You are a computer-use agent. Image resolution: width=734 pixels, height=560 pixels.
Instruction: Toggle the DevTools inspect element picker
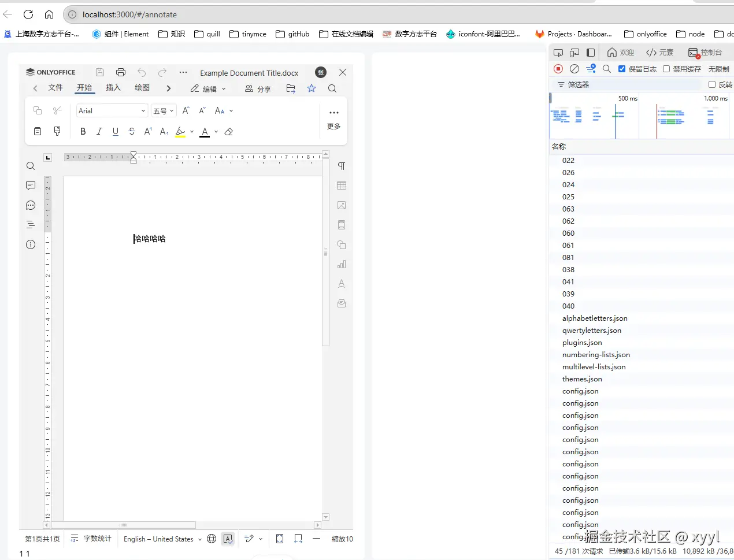point(558,53)
